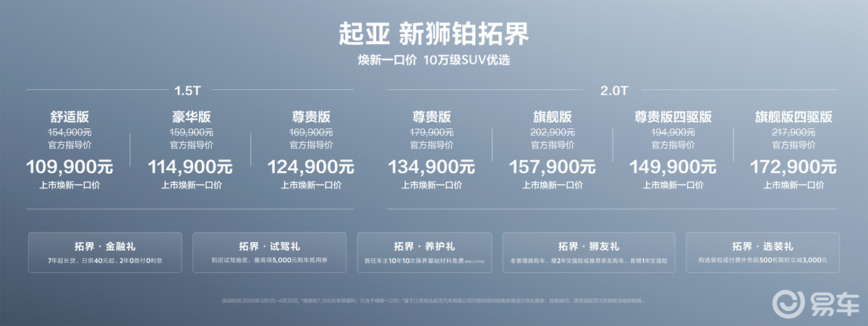
Task: Click the text 前500名限时立减3,000元
Action: [790, 259]
